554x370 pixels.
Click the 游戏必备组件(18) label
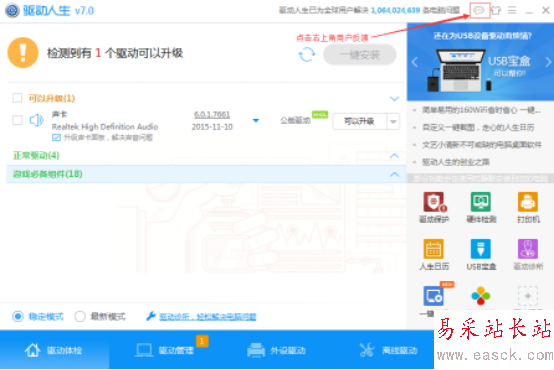(47, 174)
